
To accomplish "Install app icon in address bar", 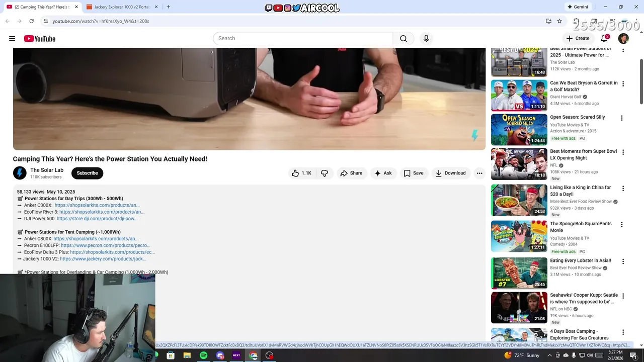I will [548, 21].
